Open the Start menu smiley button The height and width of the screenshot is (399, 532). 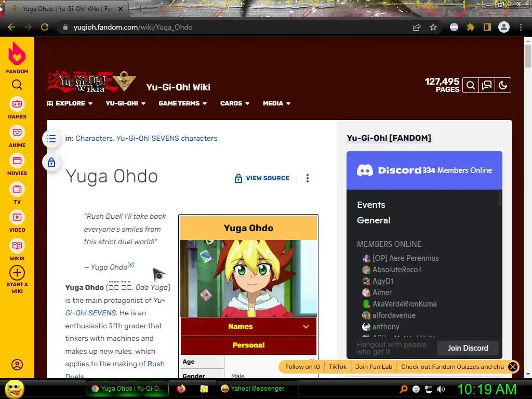(x=14, y=389)
